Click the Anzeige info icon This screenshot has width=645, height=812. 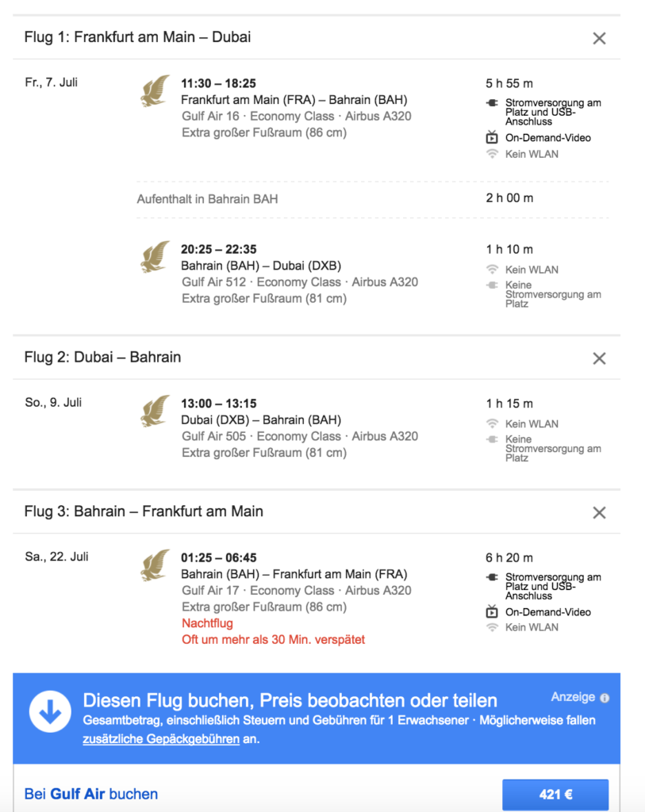(x=605, y=699)
